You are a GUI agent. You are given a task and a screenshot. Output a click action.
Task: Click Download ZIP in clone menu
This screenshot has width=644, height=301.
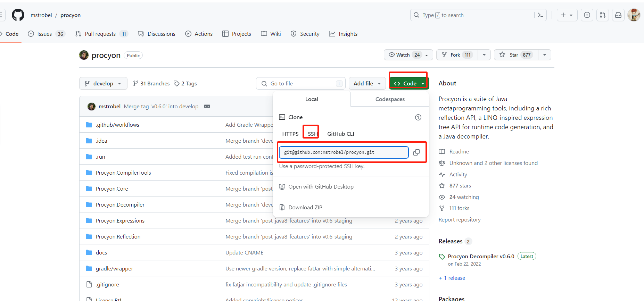tap(305, 207)
